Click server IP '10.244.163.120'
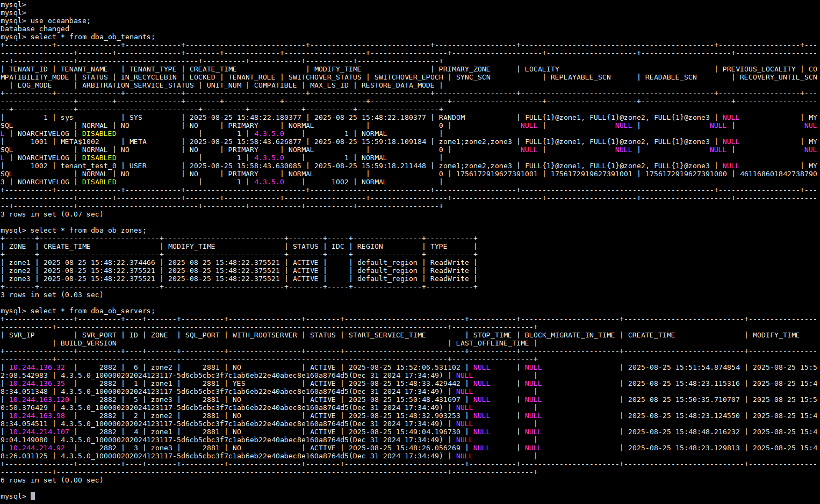The height and width of the screenshot is (504, 820). 39,400
